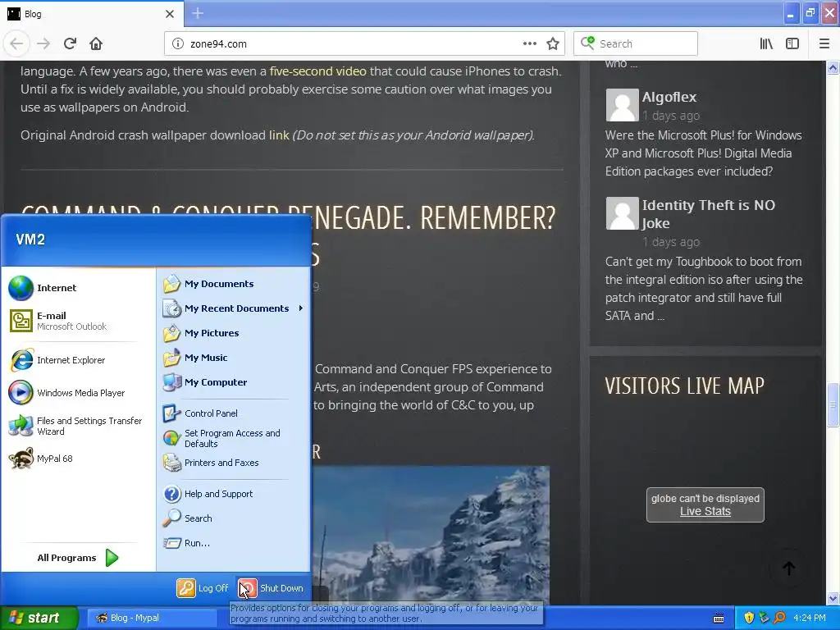Open Identity Theft is NO Joke post
The height and width of the screenshot is (630, 840).
[708, 214]
